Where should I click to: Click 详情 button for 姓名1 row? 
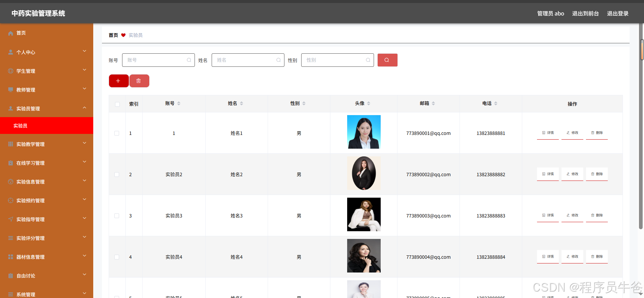coord(548,133)
